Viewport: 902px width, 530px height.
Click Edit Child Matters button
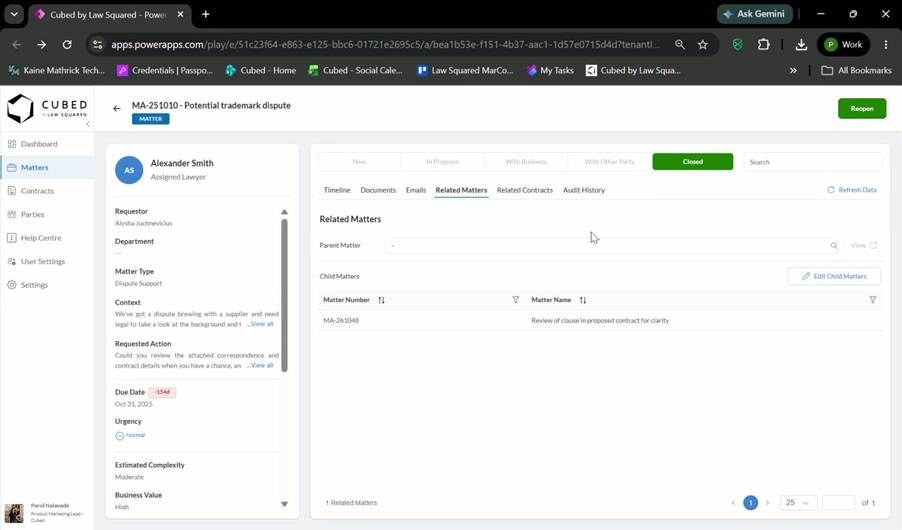coord(834,276)
